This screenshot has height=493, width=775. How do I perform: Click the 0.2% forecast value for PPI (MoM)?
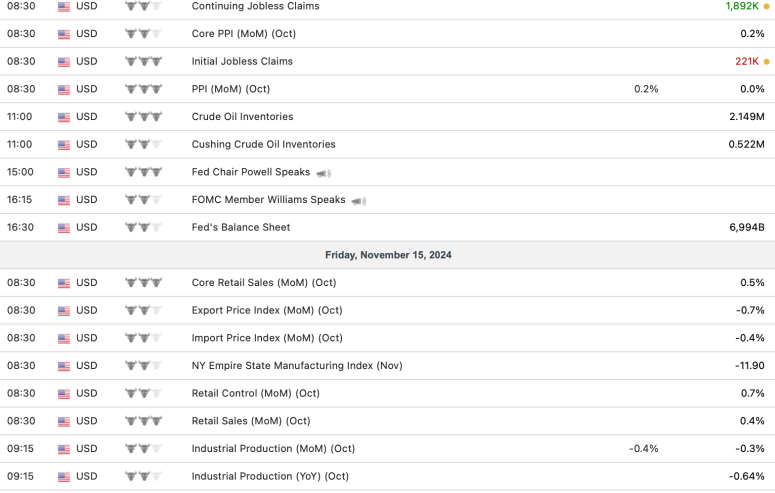pos(646,89)
